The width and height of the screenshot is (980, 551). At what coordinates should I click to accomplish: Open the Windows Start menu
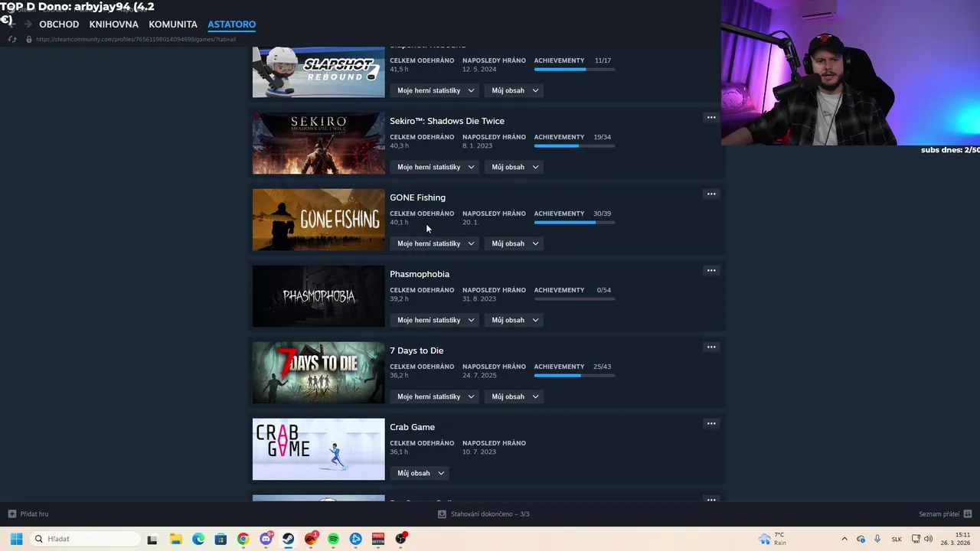[x=16, y=539]
